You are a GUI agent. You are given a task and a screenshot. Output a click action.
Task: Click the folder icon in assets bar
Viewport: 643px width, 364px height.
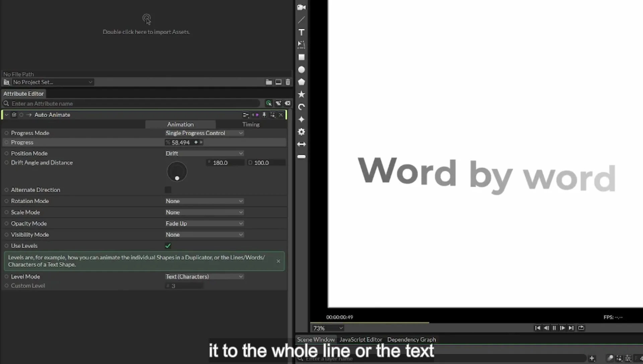pyautogui.click(x=269, y=82)
